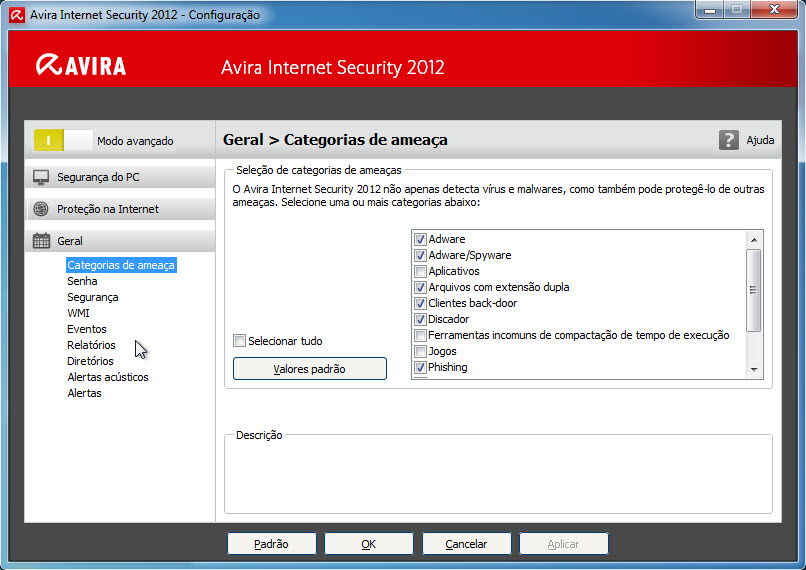Open the Relatórios settings page
Image resolution: width=806 pixels, height=570 pixels.
pos(91,345)
